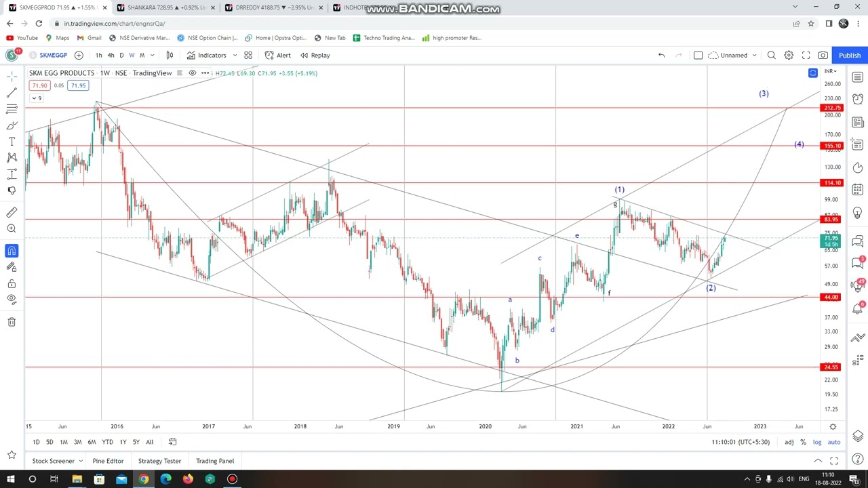Image resolution: width=868 pixels, height=488 pixels.
Task: Toggle magnet mode on drawings
Action: pos(12,251)
